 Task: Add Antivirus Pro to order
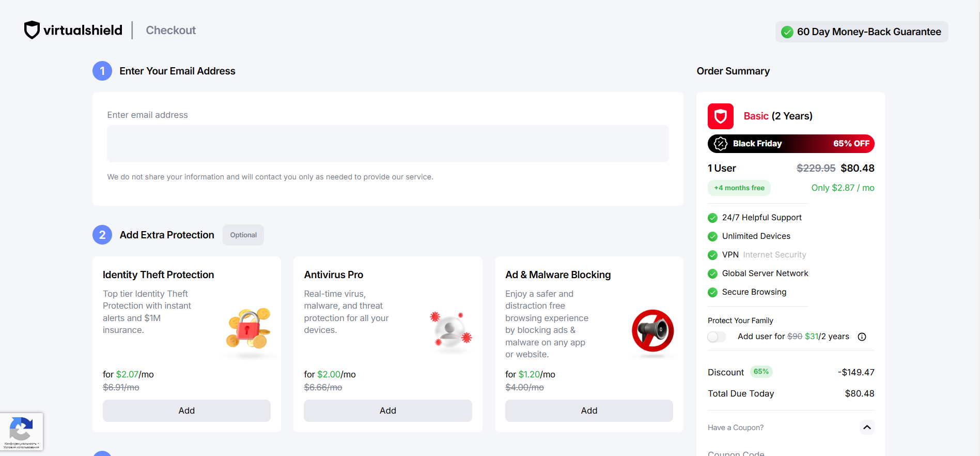(x=387, y=411)
